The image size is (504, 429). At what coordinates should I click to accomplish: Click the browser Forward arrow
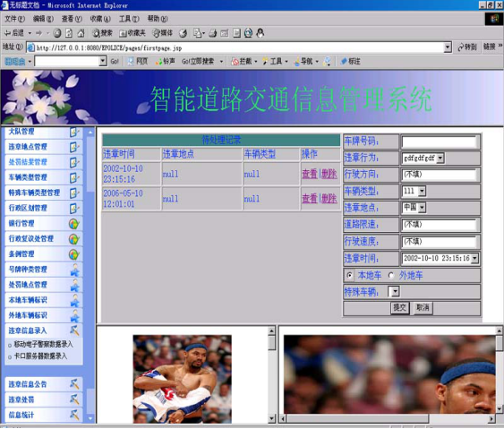coord(38,33)
